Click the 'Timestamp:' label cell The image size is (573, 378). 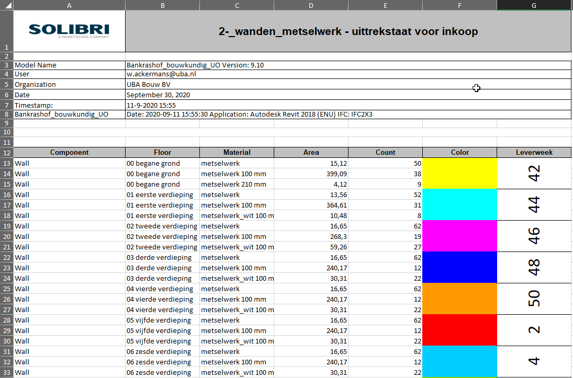click(x=69, y=105)
